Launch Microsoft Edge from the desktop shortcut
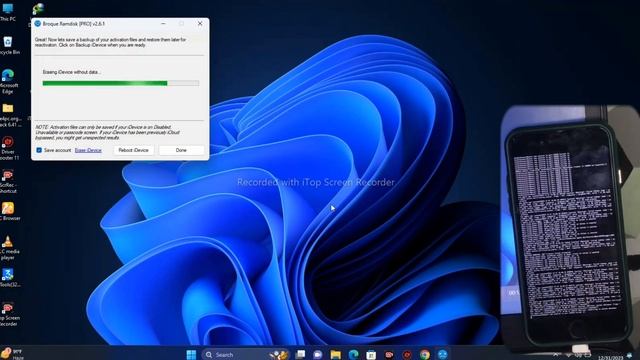 [8, 81]
